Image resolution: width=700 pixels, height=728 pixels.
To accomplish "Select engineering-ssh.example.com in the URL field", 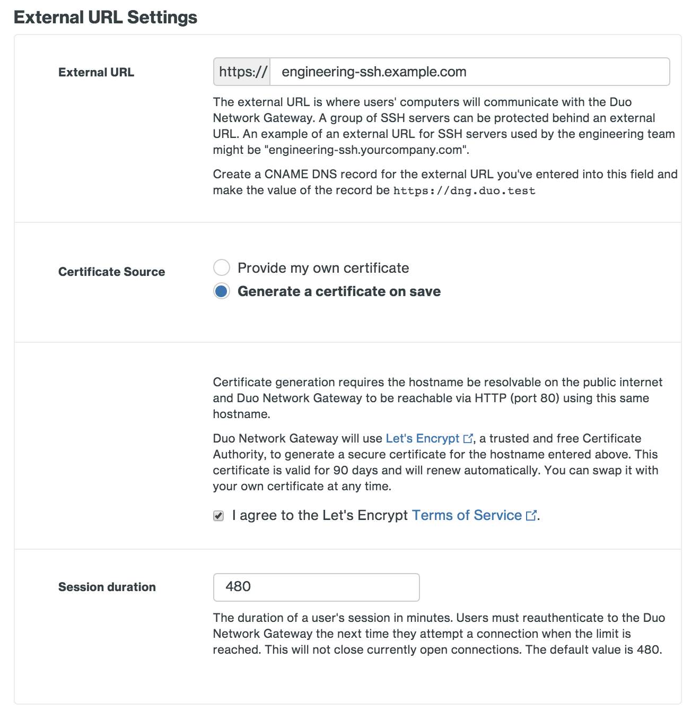I will point(374,72).
